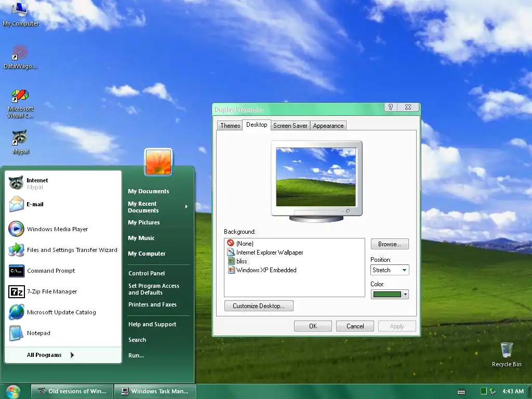Launch Microsoft Visual C desktop shortcut
Viewport: 532px width, 399px height.
[20, 104]
